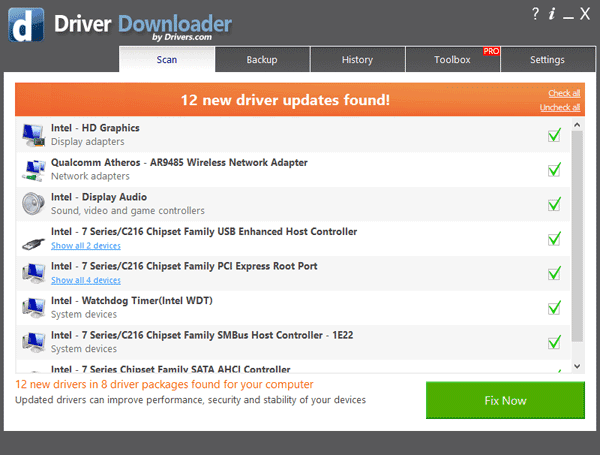Screen dimensions: 600x455
Task: Uncheck the AR9485 Wireless Network Adapter driver
Action: pos(554,170)
